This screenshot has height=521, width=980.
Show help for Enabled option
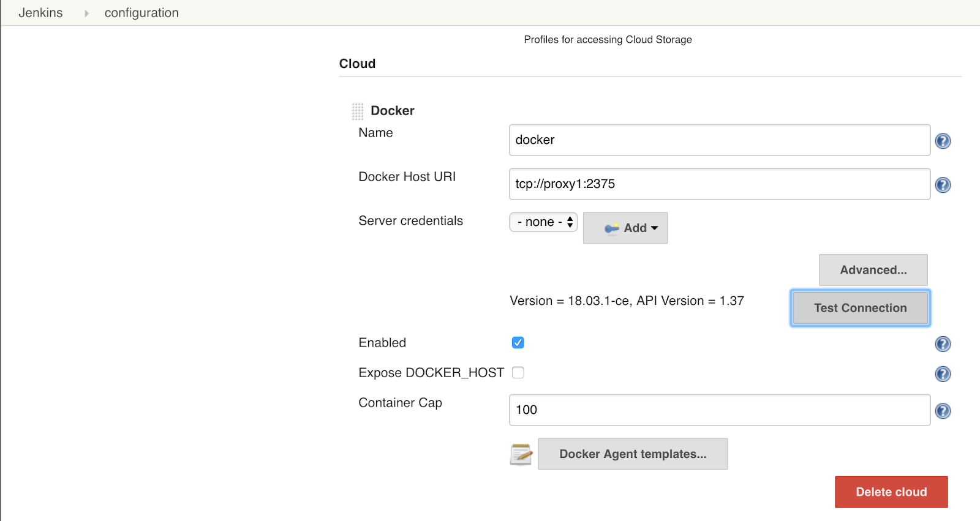click(x=943, y=344)
